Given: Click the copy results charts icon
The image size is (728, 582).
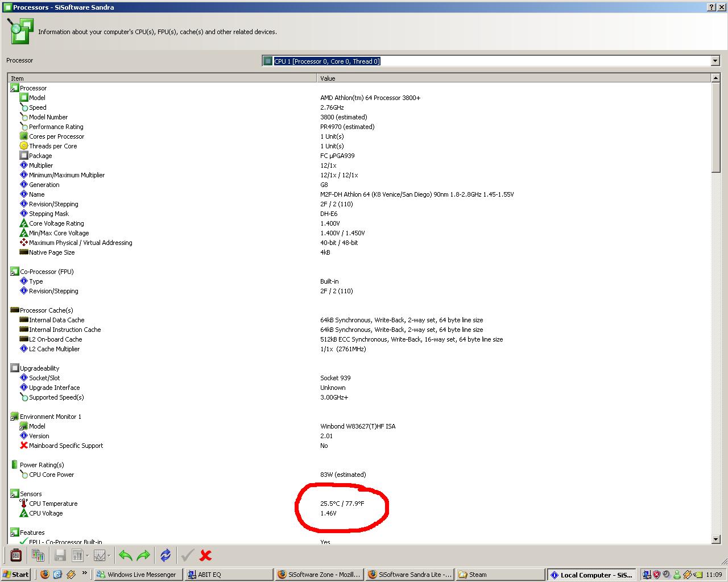Looking at the screenshot, I should [38, 555].
